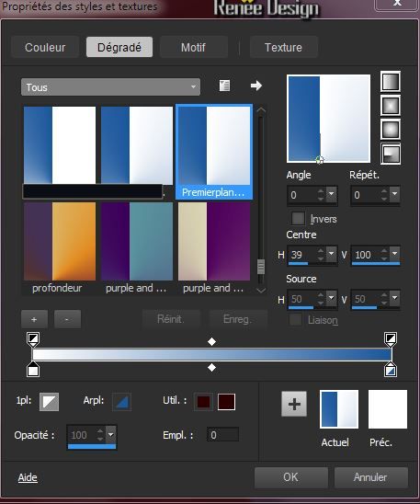Expand the Angle value dropdown

[x=332, y=194]
